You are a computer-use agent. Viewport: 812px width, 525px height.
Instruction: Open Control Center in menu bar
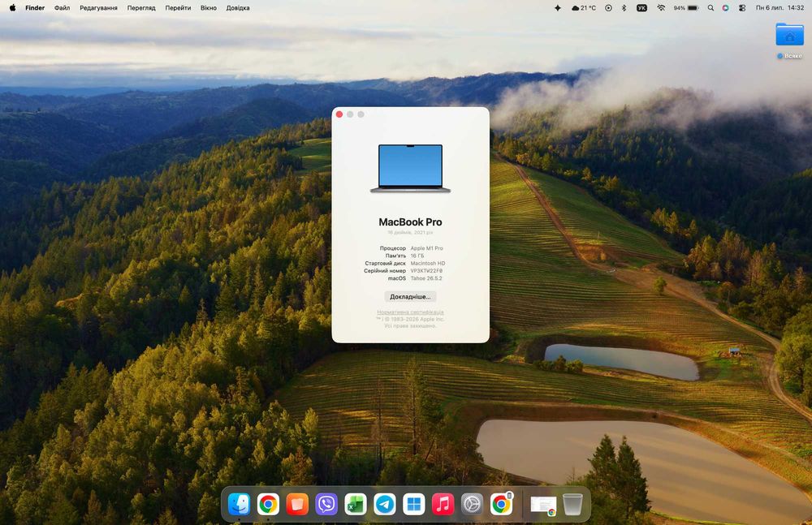coord(742,8)
